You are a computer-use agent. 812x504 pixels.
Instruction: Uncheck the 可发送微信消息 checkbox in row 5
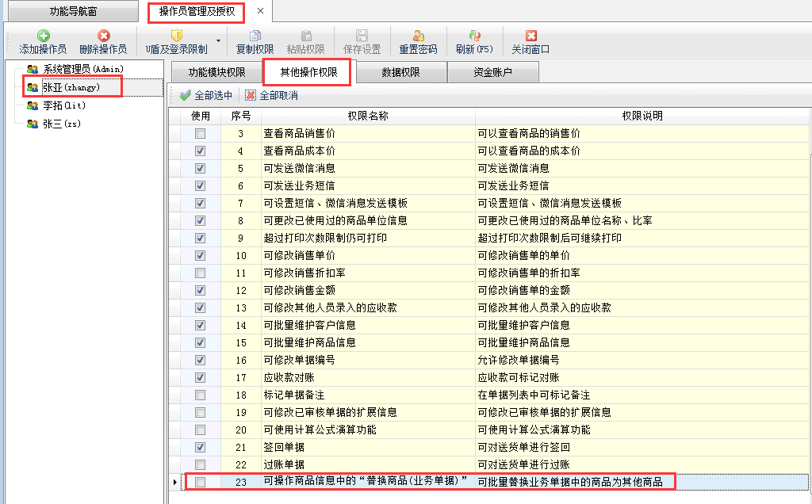click(200, 168)
